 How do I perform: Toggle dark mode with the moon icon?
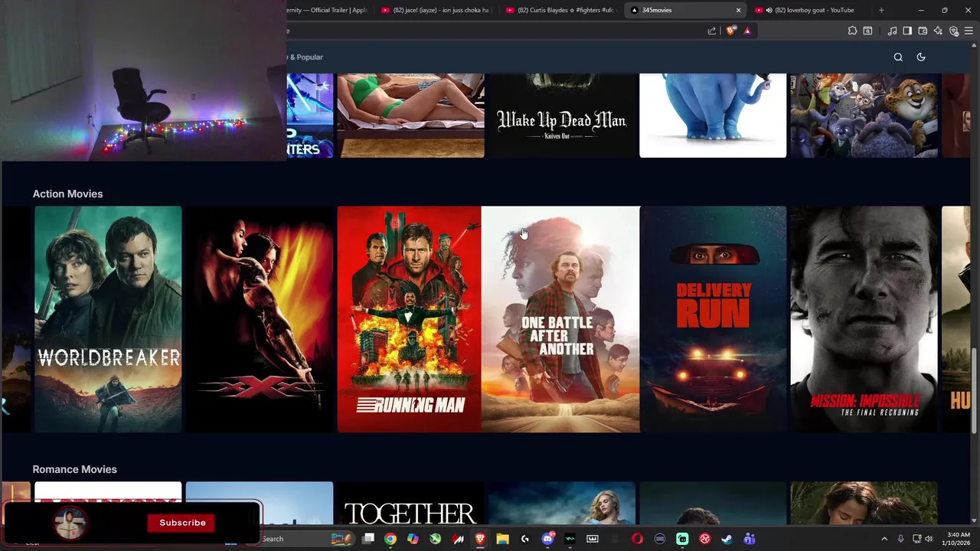921,57
